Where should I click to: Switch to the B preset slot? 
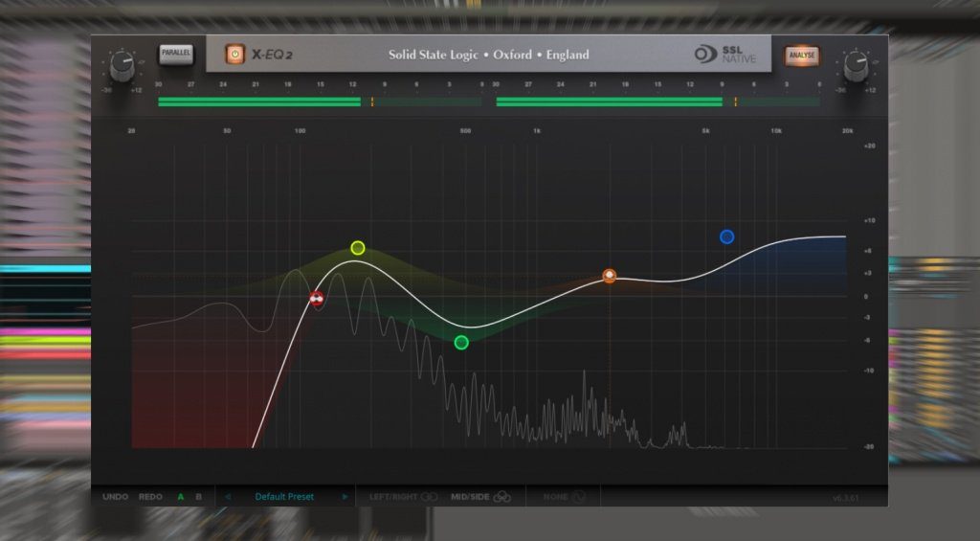pos(199,497)
